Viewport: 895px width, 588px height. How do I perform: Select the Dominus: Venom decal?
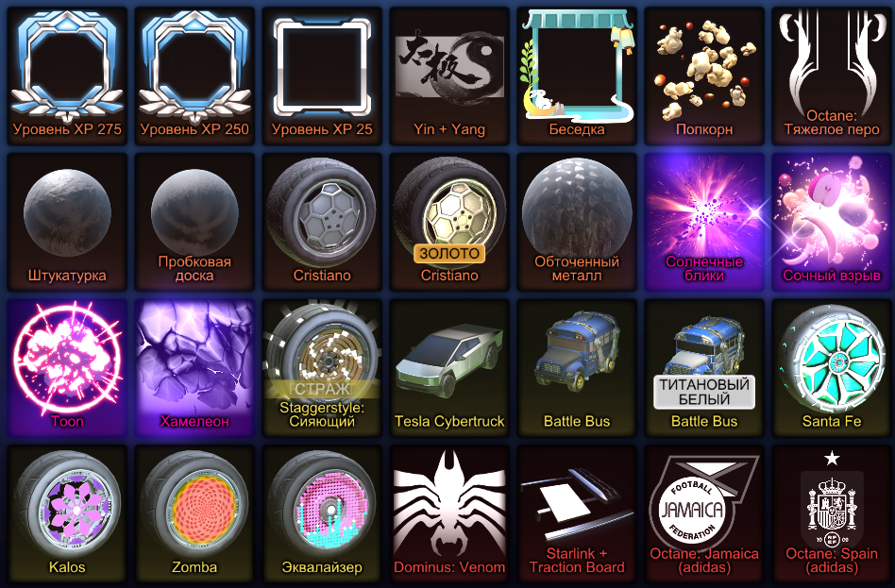point(449,514)
